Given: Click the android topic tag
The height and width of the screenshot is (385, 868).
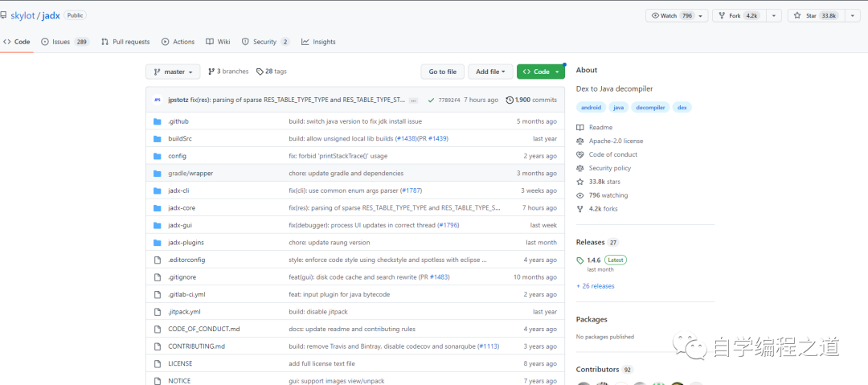Looking at the screenshot, I should (592, 108).
